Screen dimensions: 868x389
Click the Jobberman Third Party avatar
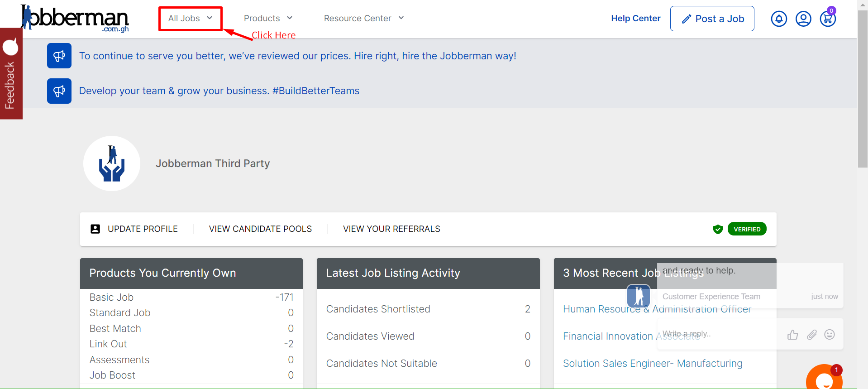(x=112, y=163)
